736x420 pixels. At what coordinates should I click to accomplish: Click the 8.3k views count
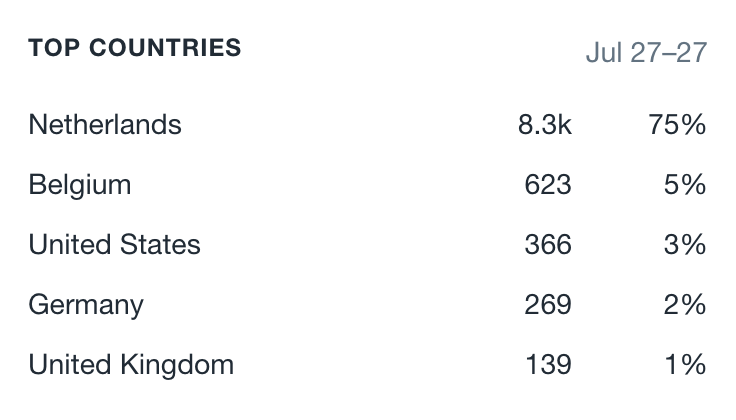[544, 125]
